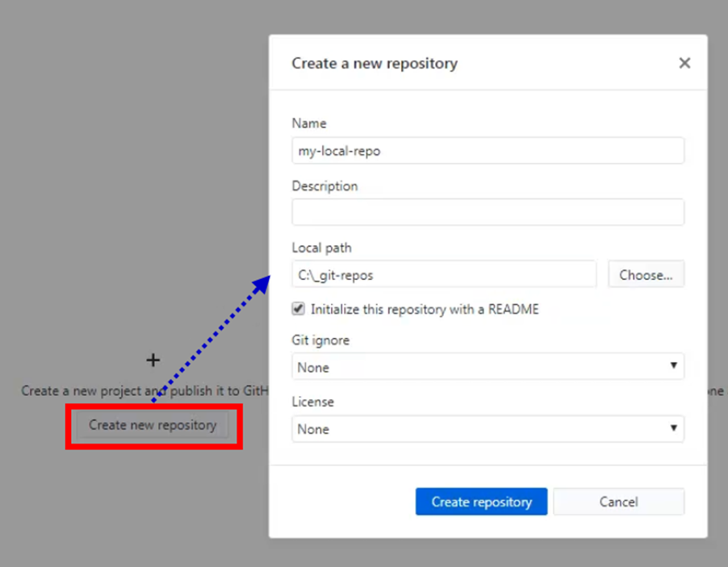Click the License dropdown arrow icon
The width and height of the screenshot is (728, 567).
pyautogui.click(x=676, y=429)
